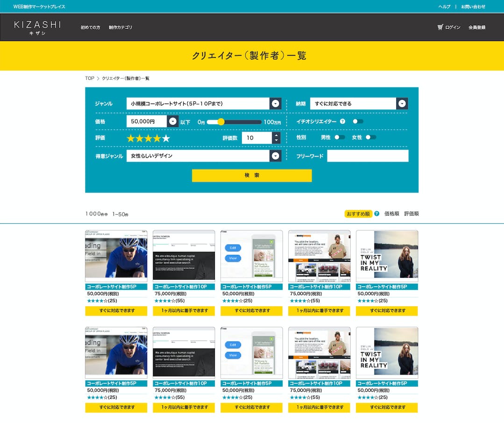Enable the 女性 gender toggle
Image resolution: width=504 pixels, height=423 pixels.
[x=371, y=137]
